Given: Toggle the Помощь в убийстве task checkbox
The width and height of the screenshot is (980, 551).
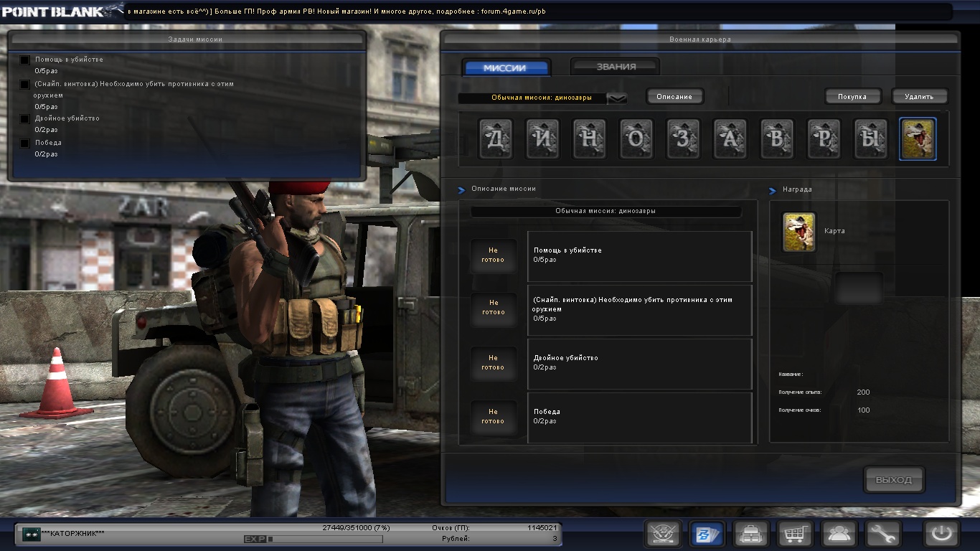Looking at the screenshot, I should 25,60.
